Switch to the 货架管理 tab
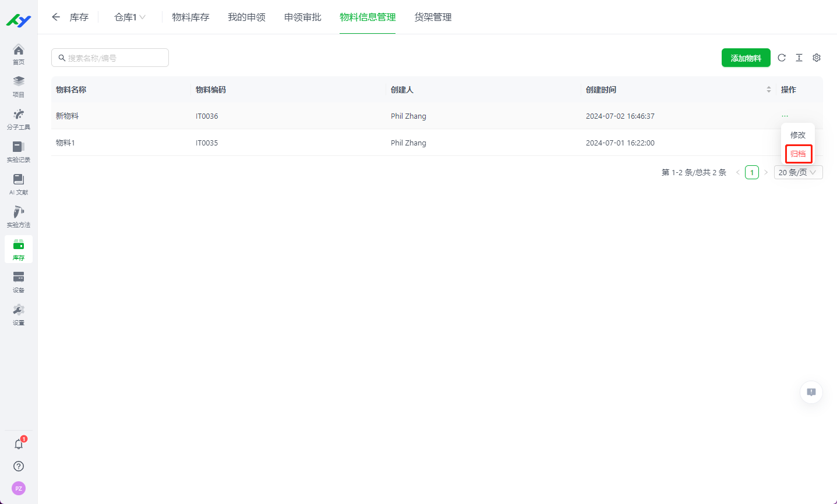This screenshot has height=504, width=837. [433, 17]
